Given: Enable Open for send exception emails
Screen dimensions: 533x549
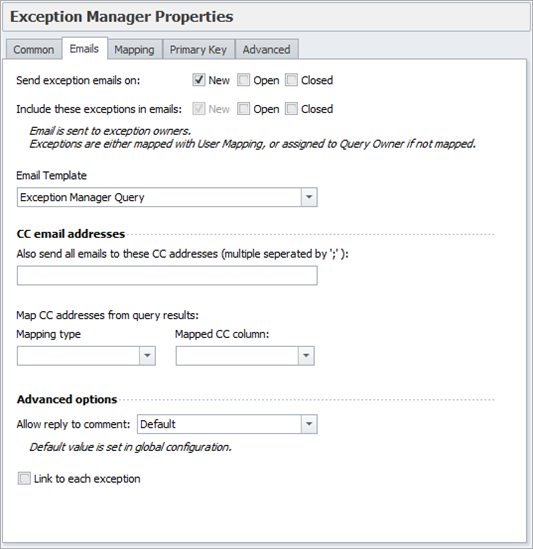Looking at the screenshot, I should [243, 80].
